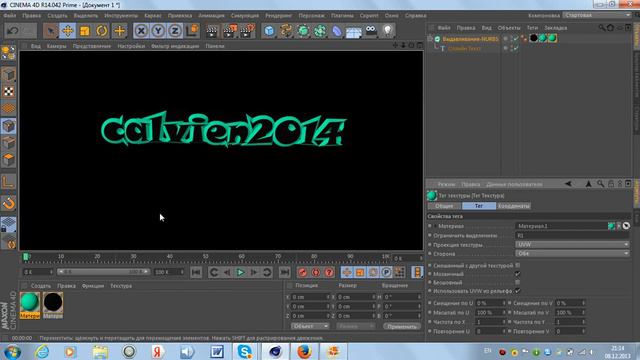Open the Сторона dropdown

tap(572, 253)
